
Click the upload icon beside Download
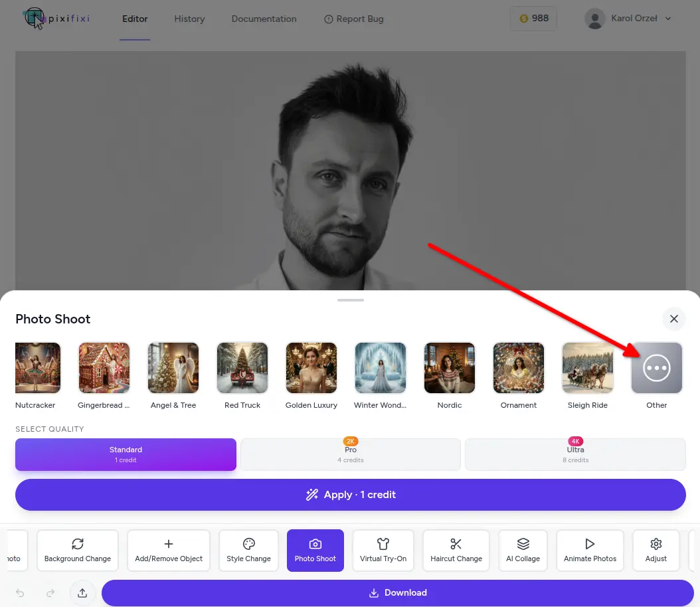pyautogui.click(x=82, y=593)
